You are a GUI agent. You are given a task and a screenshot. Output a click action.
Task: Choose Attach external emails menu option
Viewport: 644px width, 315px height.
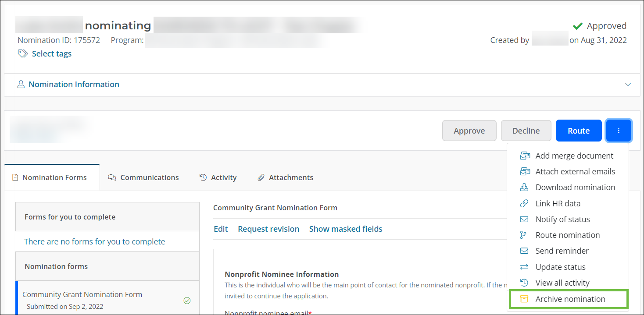click(575, 171)
